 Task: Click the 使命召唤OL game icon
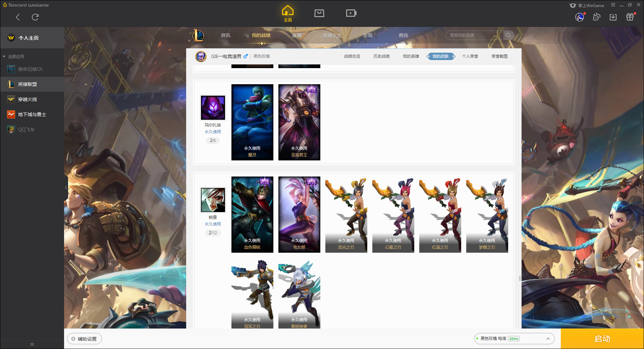pyautogui.click(x=11, y=69)
